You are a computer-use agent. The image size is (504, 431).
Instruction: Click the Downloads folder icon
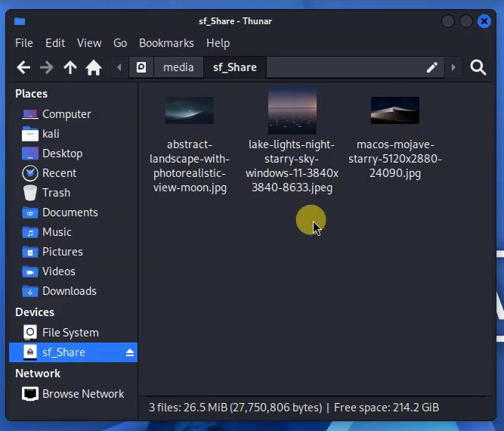[30, 291]
